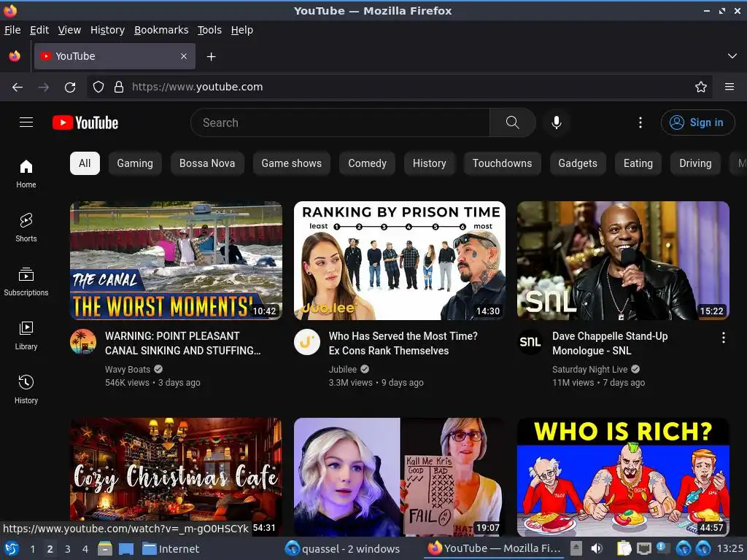Select the All filter chip
The height and width of the screenshot is (560, 747).
coord(85,163)
